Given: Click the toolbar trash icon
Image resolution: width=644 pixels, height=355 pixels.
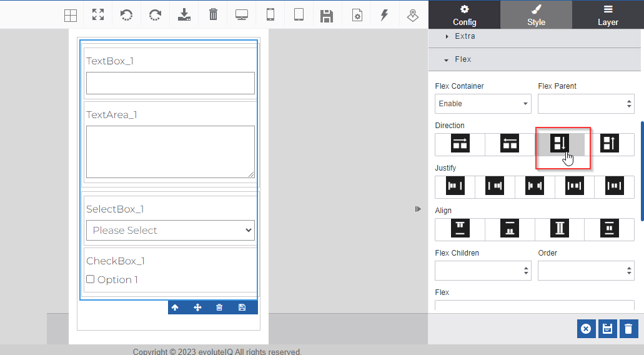Looking at the screenshot, I should [x=213, y=15].
